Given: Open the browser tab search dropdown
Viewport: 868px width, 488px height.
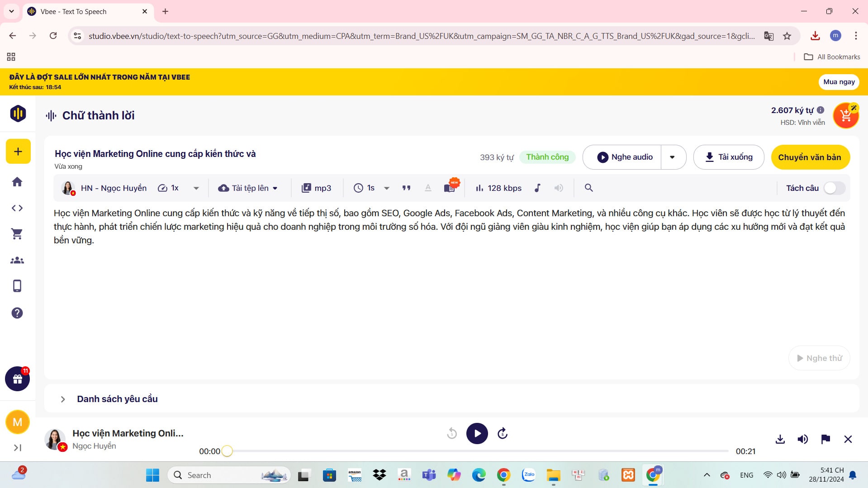Looking at the screenshot, I should click(x=11, y=11).
